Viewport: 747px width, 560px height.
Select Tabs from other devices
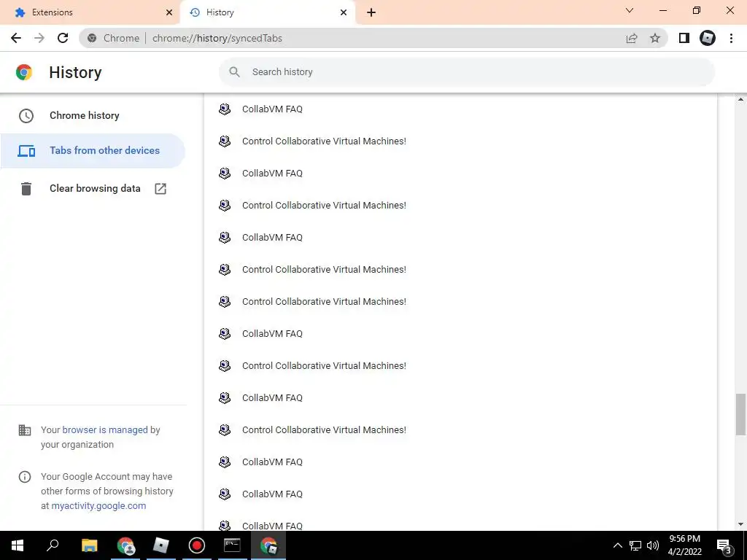coord(93,151)
